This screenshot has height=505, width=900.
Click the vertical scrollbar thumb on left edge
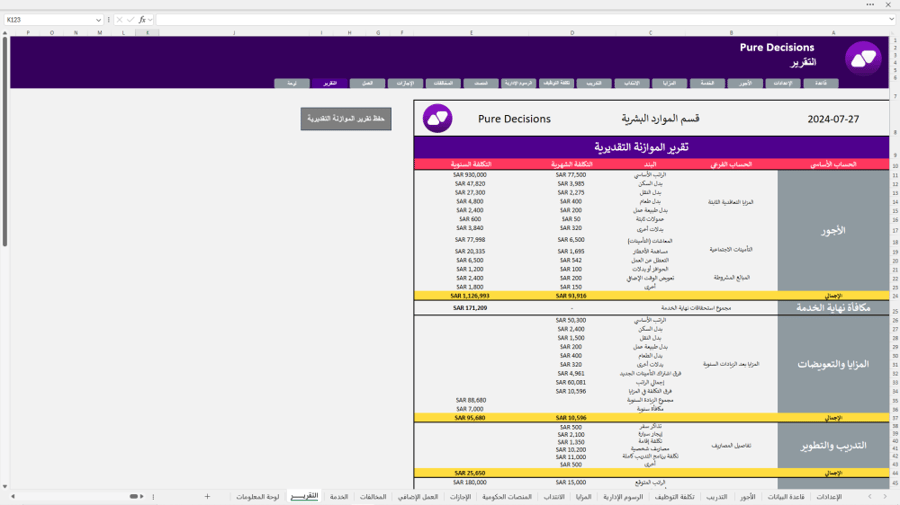click(5, 141)
